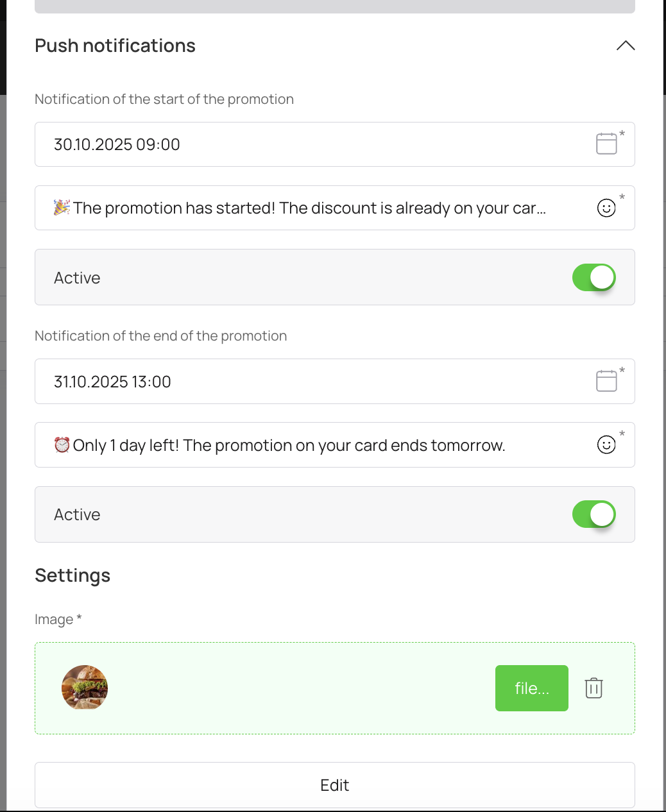Open calendar picker for promotion start notification
This screenshot has height=812, width=666.
(606, 144)
